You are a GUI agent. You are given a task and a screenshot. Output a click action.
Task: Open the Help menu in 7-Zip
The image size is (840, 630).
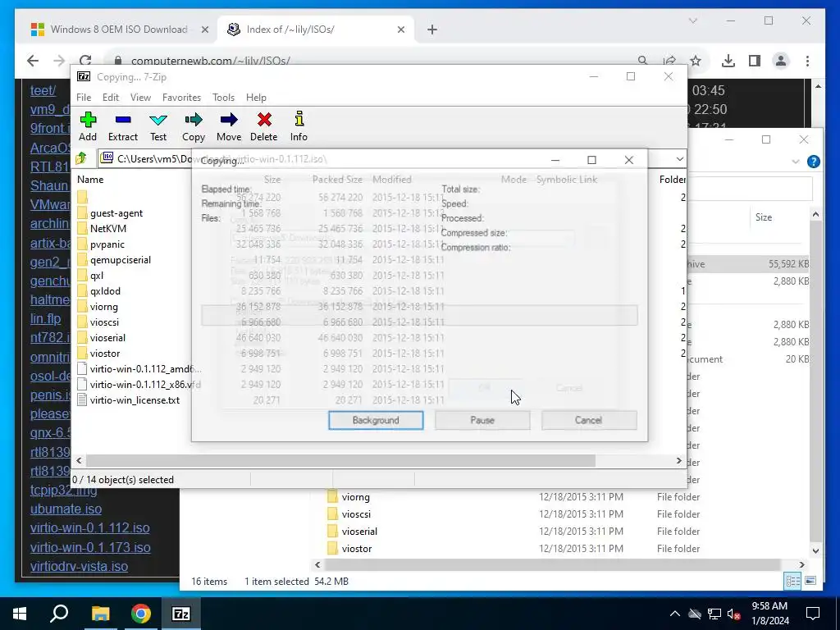pos(256,98)
